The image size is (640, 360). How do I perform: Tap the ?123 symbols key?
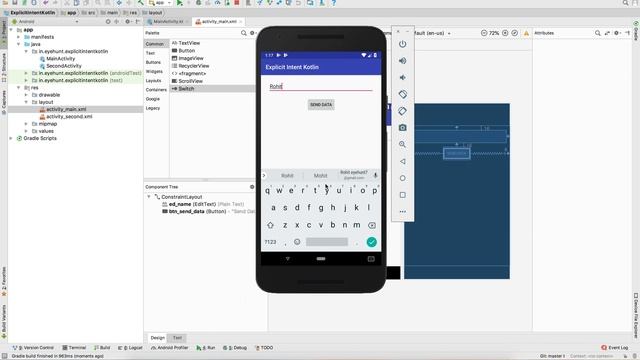270,242
